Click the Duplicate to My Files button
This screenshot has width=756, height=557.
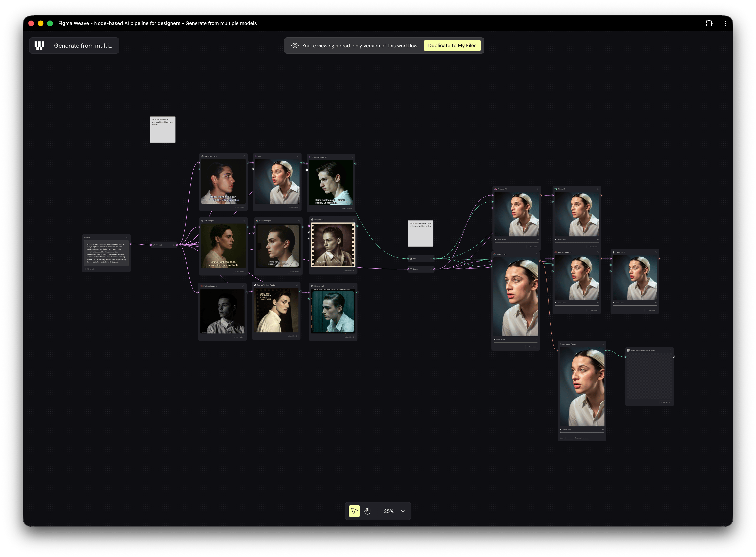[452, 45]
